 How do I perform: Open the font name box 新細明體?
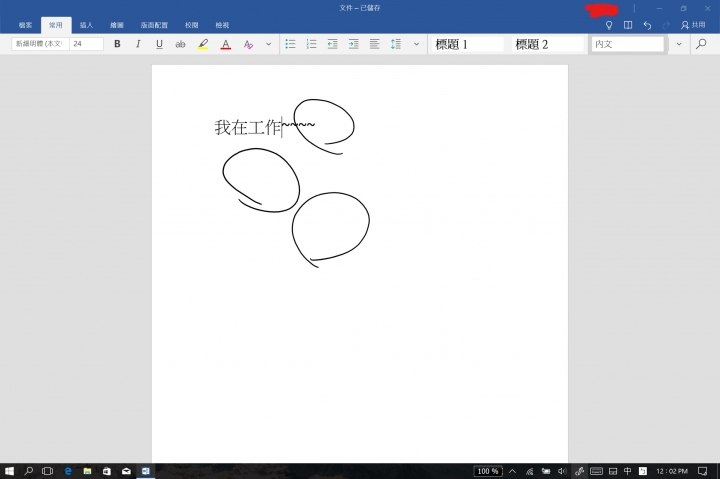pos(40,44)
